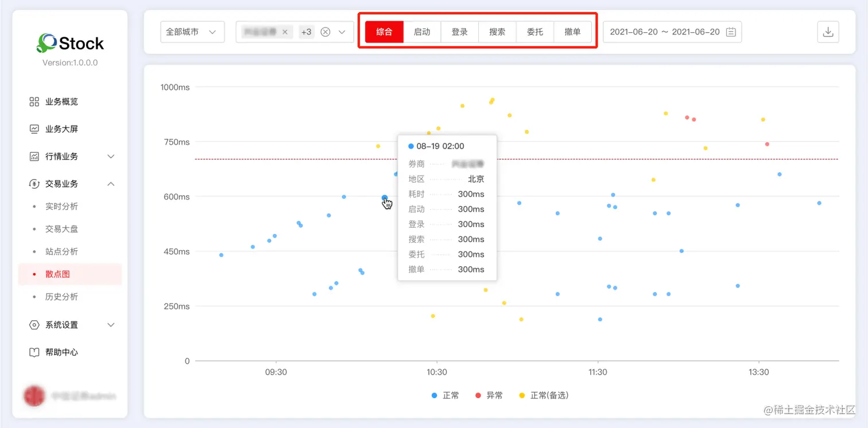
Task: Switch to the 委托 tab
Action: click(534, 32)
